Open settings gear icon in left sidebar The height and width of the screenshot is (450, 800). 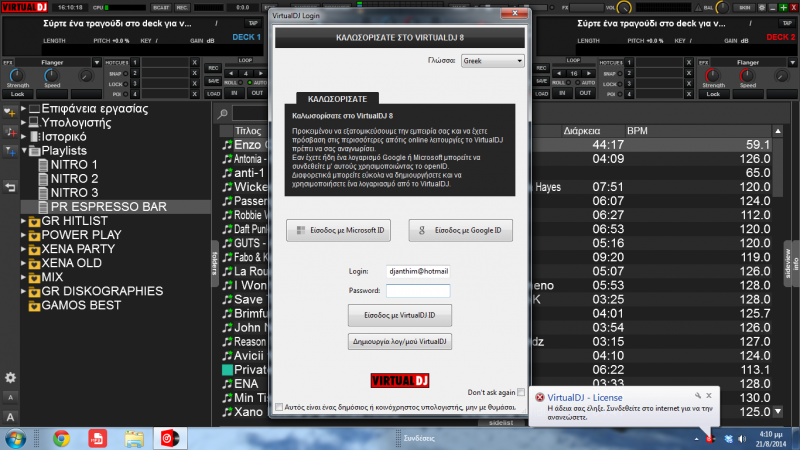click(x=10, y=377)
